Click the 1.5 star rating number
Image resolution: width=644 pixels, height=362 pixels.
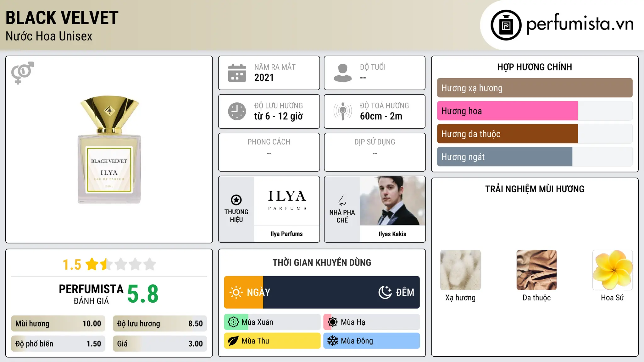pos(72,265)
